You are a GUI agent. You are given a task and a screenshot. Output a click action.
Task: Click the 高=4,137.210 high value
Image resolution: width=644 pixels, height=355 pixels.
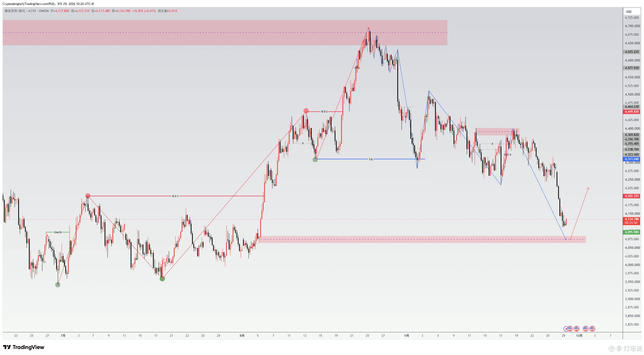[x=80, y=11]
